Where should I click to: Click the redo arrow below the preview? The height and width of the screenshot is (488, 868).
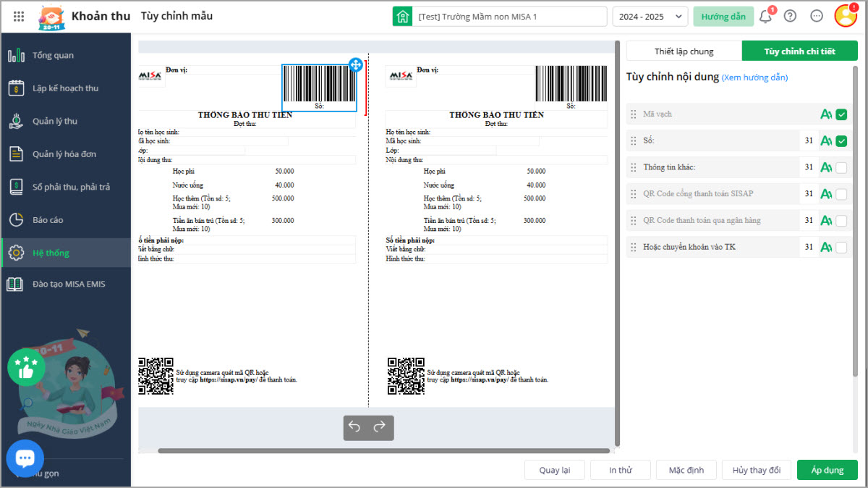[380, 427]
